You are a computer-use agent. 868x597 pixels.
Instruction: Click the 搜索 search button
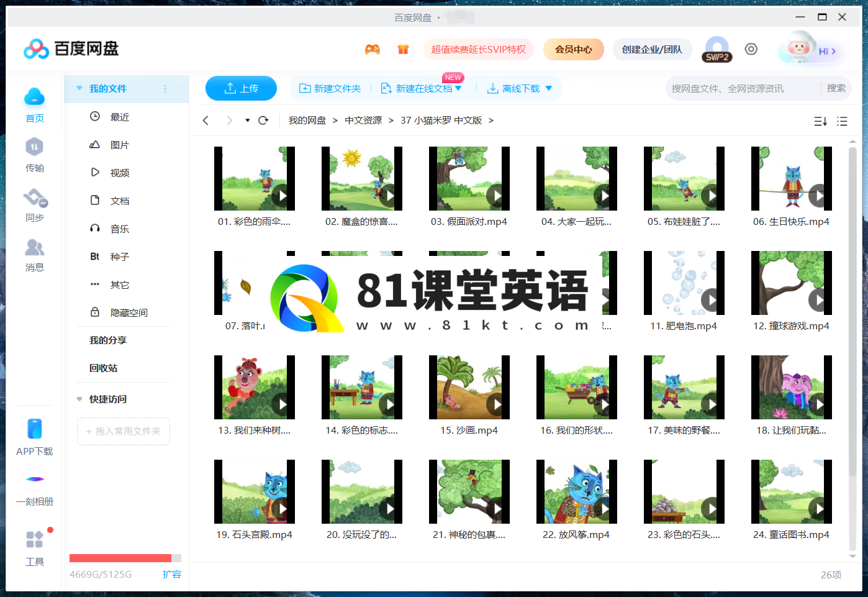click(x=836, y=88)
